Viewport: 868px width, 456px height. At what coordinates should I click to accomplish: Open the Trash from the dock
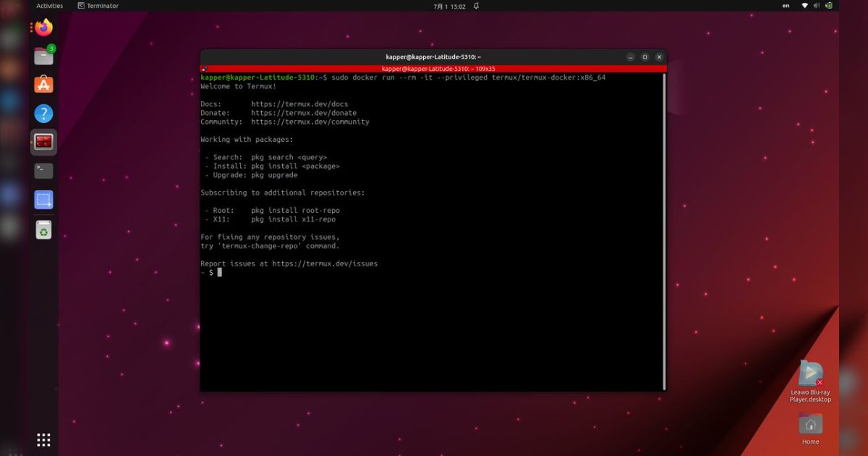pos(43,229)
